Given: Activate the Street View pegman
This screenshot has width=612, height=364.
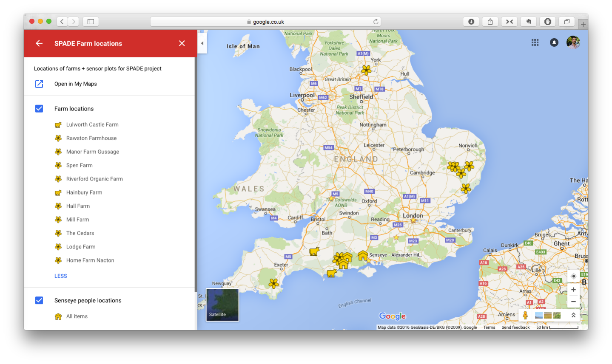Looking at the screenshot, I should (525, 315).
